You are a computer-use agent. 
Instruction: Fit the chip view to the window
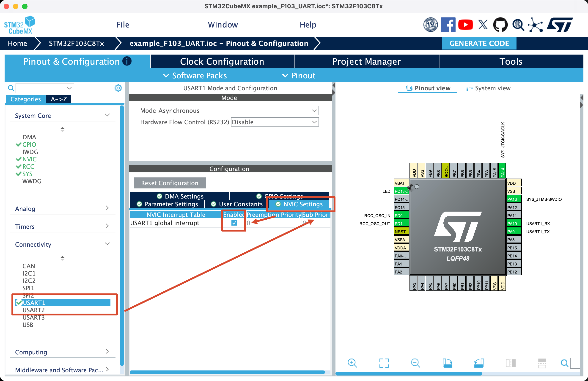[x=384, y=363]
